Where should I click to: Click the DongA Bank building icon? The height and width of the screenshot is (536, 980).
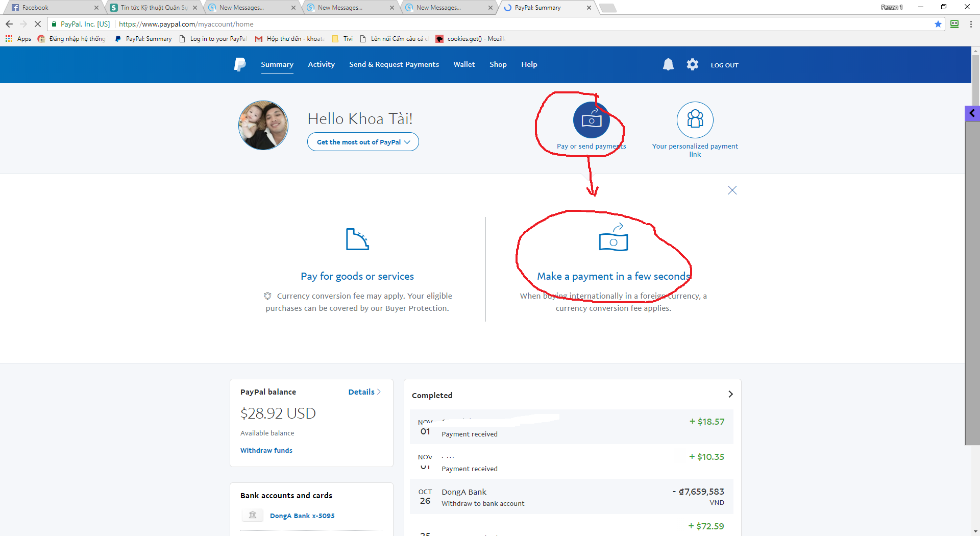[253, 515]
